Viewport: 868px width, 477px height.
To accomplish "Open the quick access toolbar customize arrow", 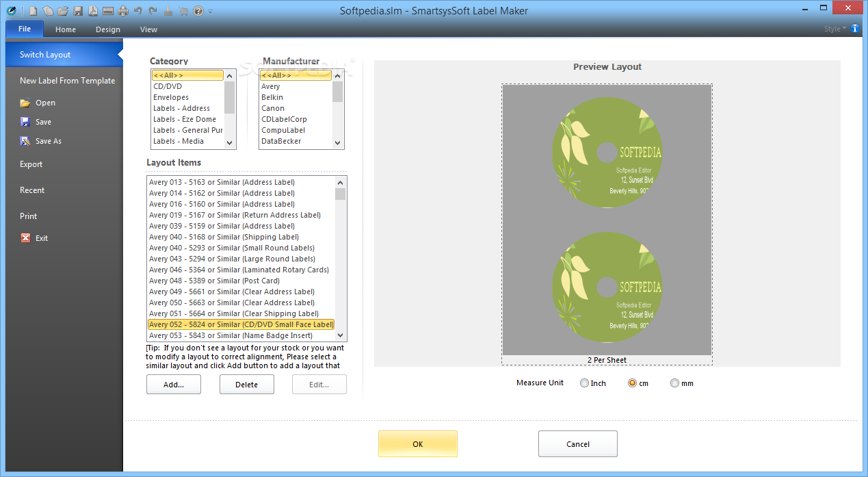I will click(210, 12).
